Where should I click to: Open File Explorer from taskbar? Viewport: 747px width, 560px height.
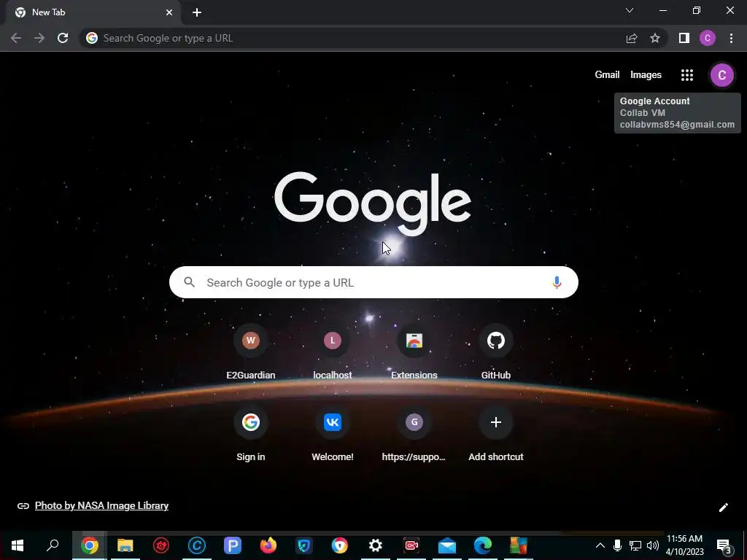125,545
